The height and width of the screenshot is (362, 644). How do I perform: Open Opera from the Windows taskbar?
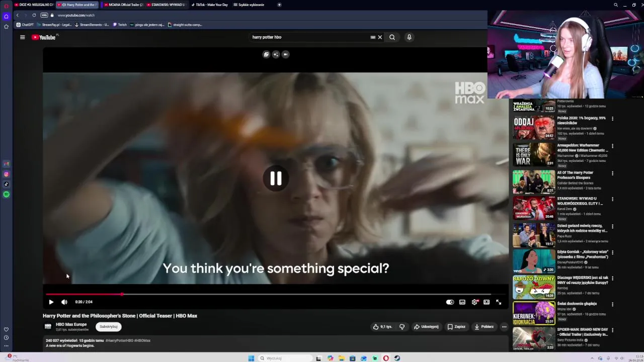386,358
